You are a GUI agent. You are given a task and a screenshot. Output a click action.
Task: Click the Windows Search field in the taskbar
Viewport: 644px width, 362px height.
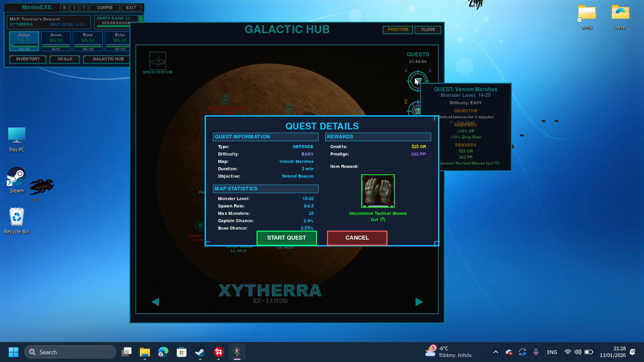70,352
